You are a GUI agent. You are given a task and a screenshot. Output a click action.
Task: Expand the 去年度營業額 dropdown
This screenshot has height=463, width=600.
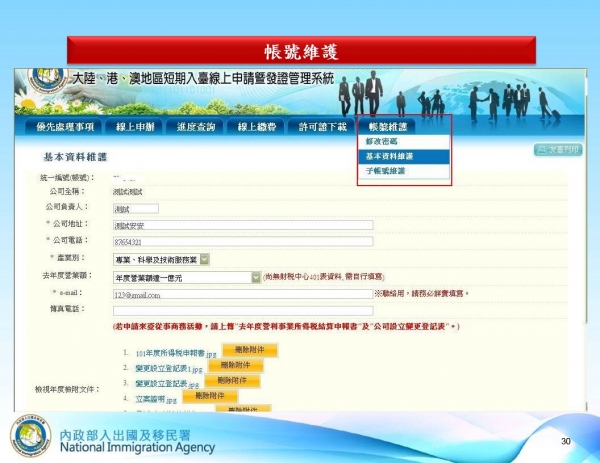pyautogui.click(x=255, y=277)
